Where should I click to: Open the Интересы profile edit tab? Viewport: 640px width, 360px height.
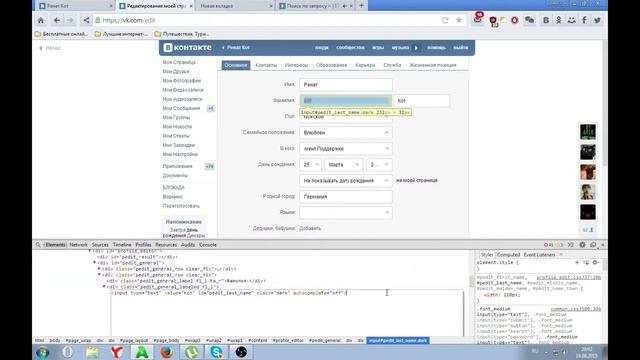tap(296, 65)
